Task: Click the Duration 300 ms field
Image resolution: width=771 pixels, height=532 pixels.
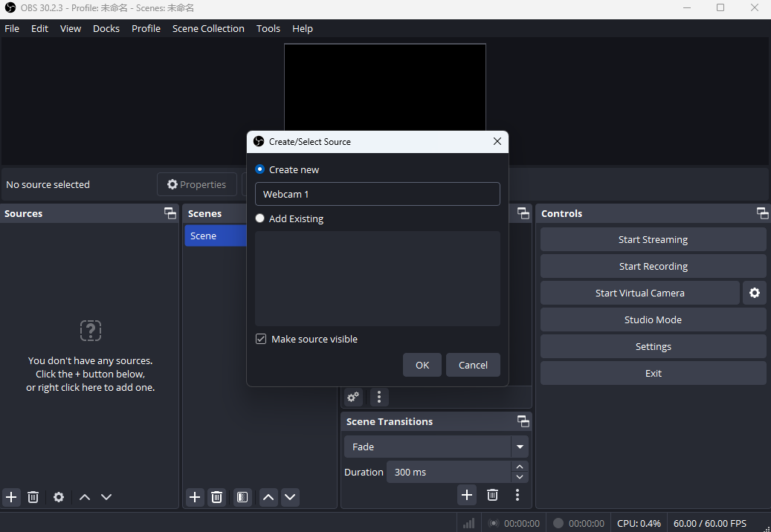Action: coord(449,472)
